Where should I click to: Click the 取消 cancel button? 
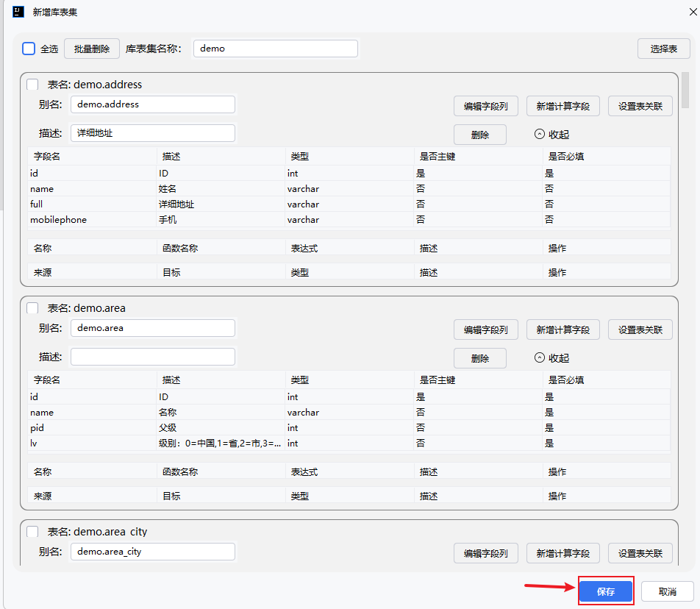[668, 591]
